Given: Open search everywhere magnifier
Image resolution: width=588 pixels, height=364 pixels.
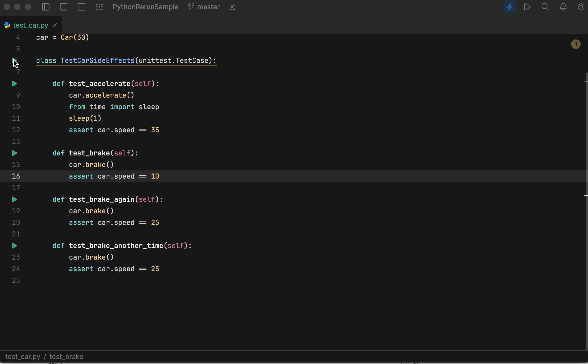Looking at the screenshot, I should (545, 7).
